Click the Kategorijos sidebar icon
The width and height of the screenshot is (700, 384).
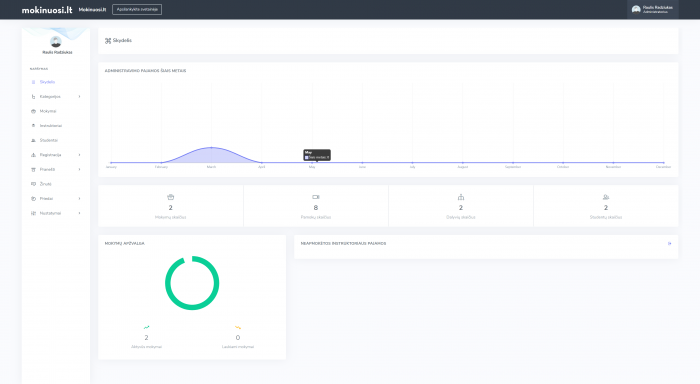[x=33, y=96]
